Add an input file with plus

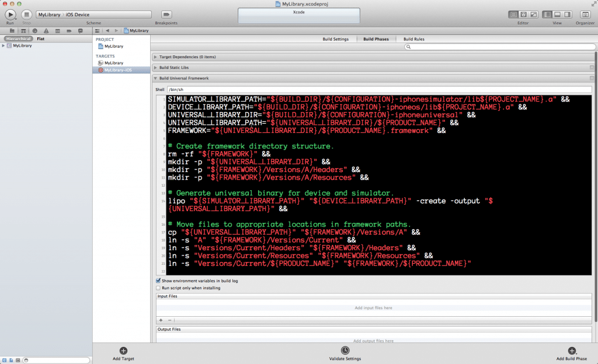(x=161, y=320)
